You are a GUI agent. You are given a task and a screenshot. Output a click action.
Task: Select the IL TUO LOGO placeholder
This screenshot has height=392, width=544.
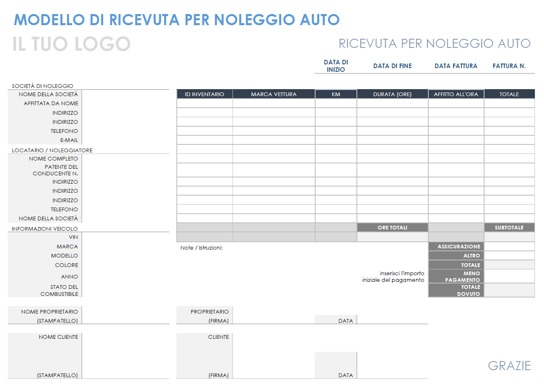click(x=71, y=44)
